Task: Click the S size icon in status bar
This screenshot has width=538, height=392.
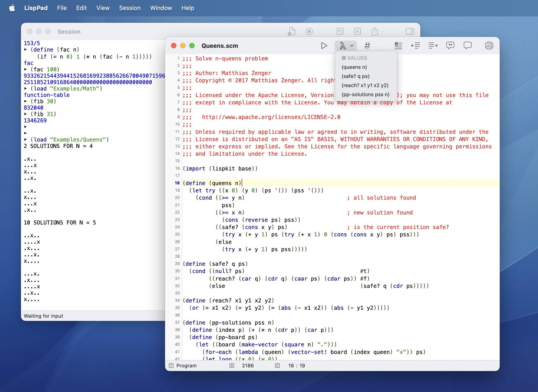Action: point(232,366)
